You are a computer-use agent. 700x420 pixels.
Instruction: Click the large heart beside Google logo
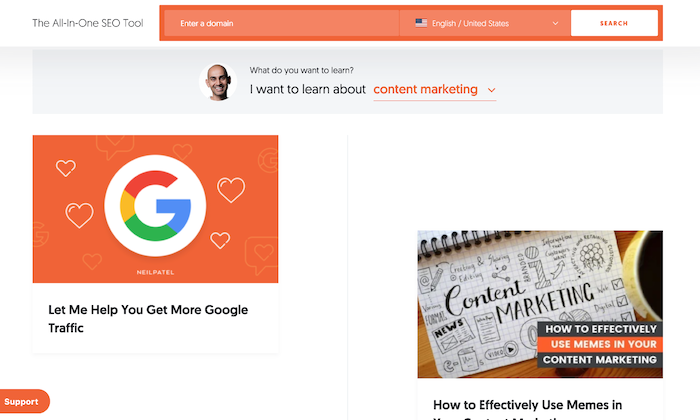pos(231,189)
